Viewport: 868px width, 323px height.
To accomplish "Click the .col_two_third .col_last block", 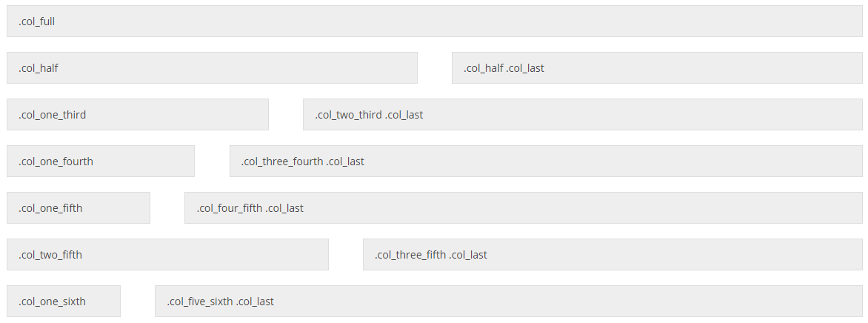I will pyautogui.click(x=582, y=115).
